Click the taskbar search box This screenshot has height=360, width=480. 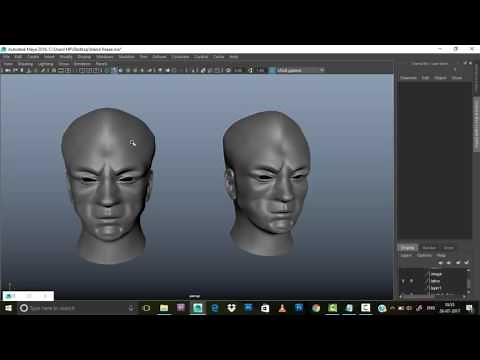(x=77, y=308)
